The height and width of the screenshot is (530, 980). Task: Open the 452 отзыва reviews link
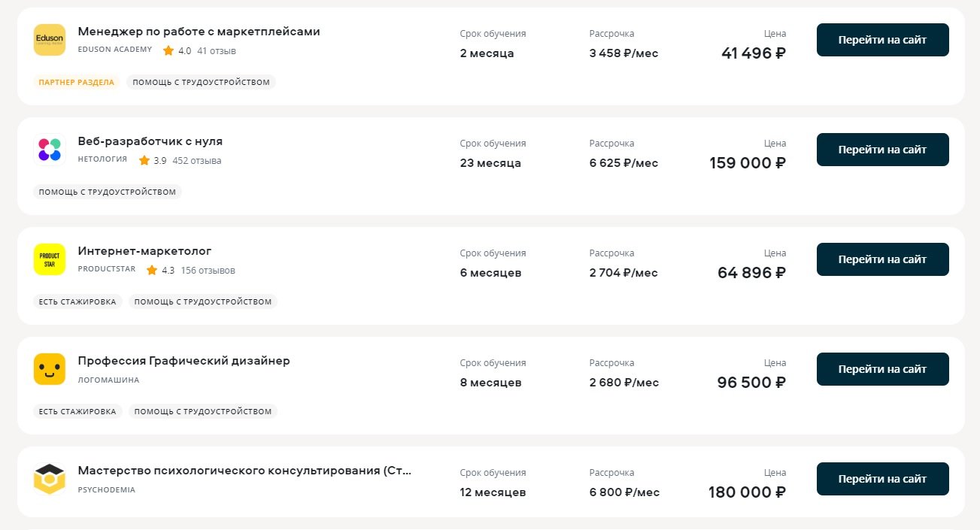197,161
